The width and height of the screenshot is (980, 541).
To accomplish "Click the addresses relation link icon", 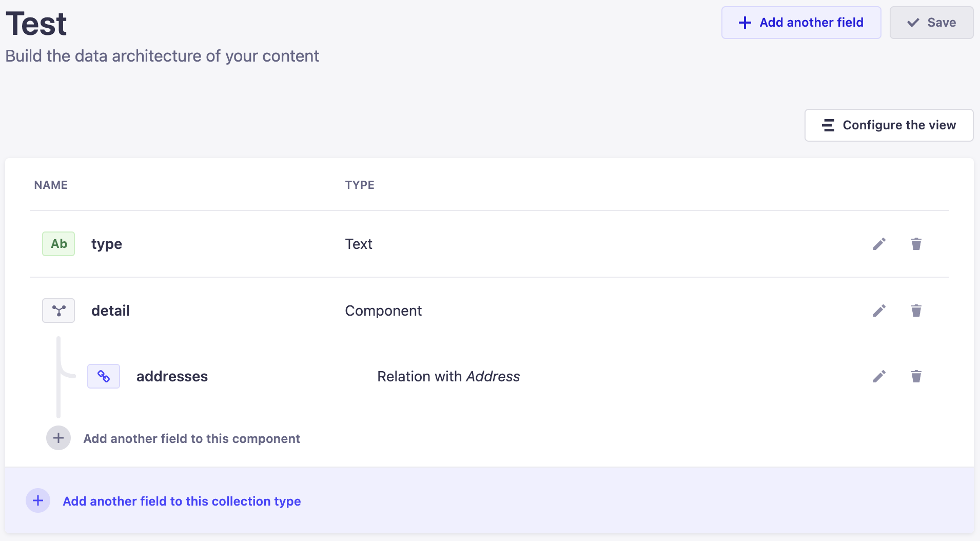I will click(104, 376).
